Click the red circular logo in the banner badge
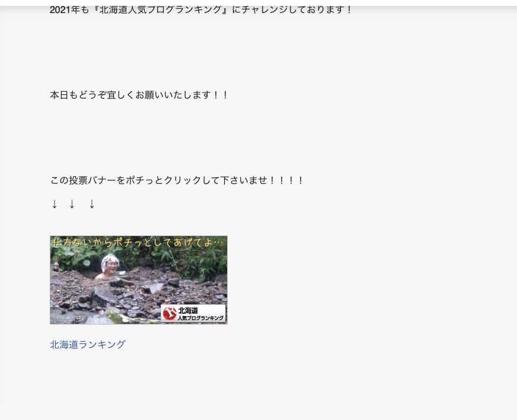Viewport: 517px width, 420px height. (x=170, y=313)
